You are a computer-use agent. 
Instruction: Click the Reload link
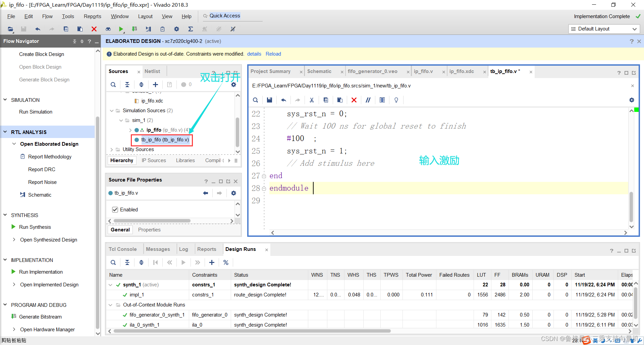pyautogui.click(x=273, y=54)
